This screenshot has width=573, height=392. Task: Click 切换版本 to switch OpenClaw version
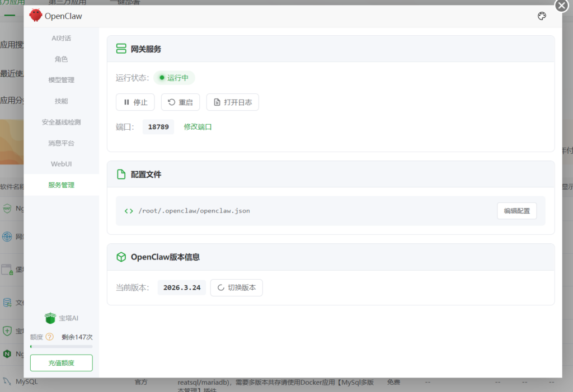coord(236,287)
